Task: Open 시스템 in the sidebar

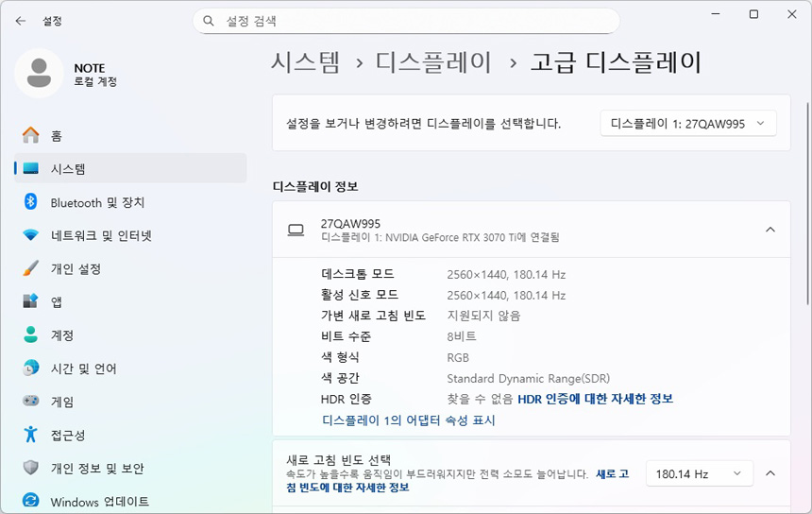Action: 68,169
